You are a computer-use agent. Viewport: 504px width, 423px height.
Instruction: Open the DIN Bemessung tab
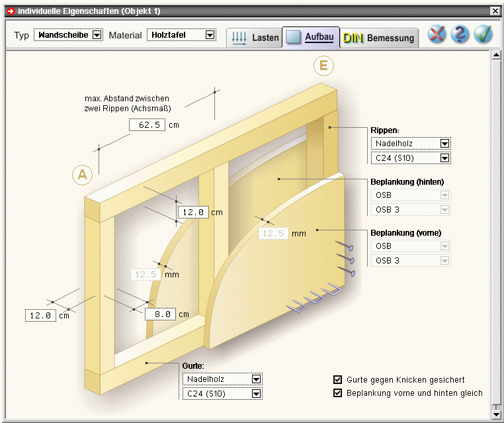pyautogui.click(x=380, y=38)
